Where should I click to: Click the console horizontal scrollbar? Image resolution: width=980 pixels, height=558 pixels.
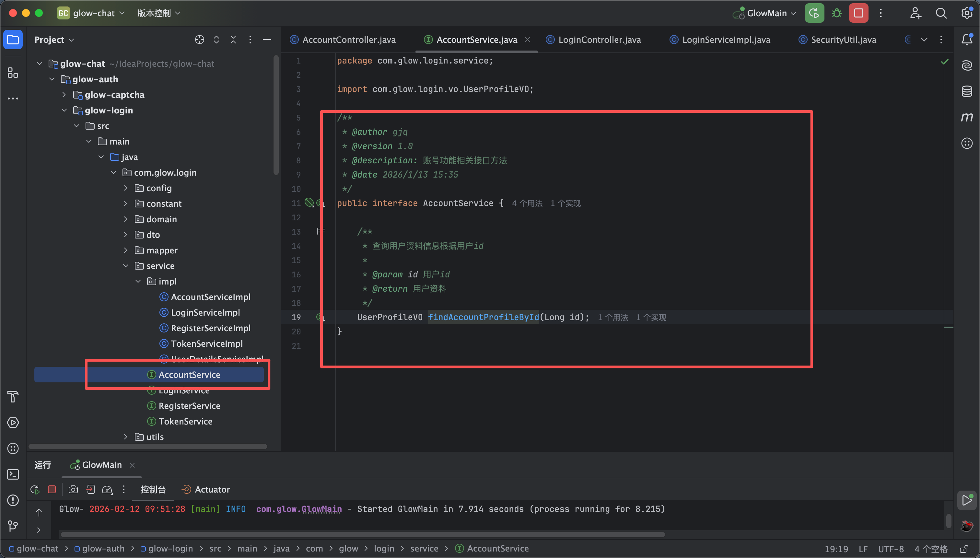tap(362, 535)
